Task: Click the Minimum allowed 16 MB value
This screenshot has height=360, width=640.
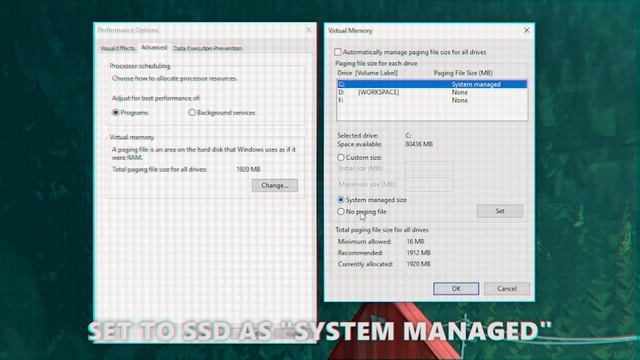Action: 415,242
